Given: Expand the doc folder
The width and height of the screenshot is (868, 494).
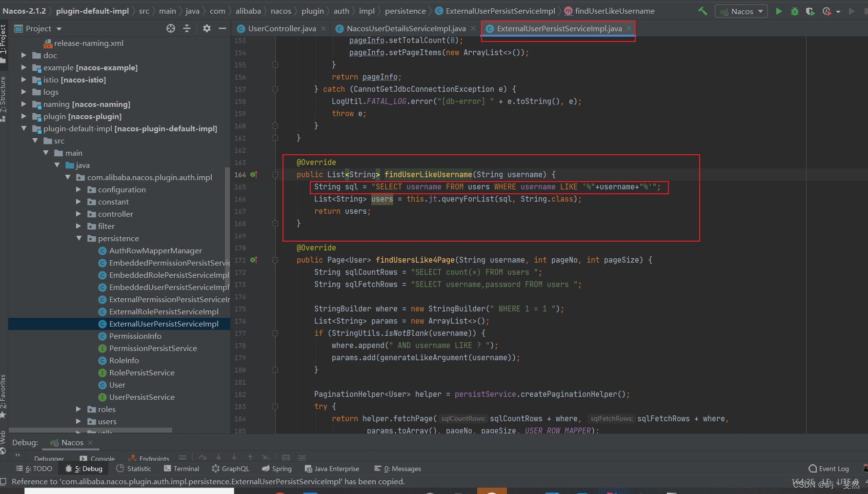Looking at the screenshot, I should click(x=23, y=55).
